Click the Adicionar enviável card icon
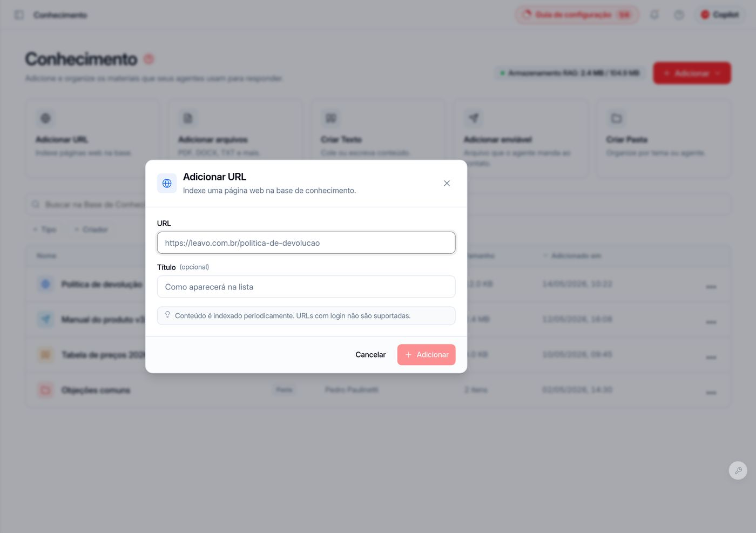Screen dimensions: 756x533 tap(474, 118)
